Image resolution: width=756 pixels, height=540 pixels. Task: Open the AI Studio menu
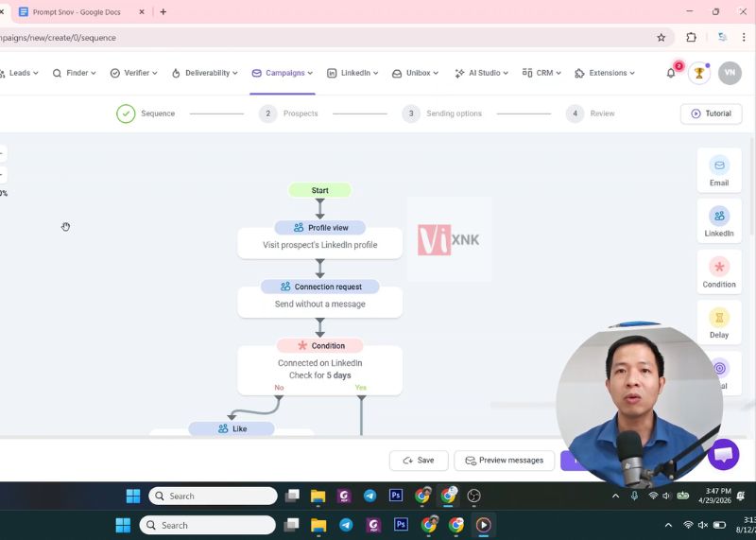point(481,73)
